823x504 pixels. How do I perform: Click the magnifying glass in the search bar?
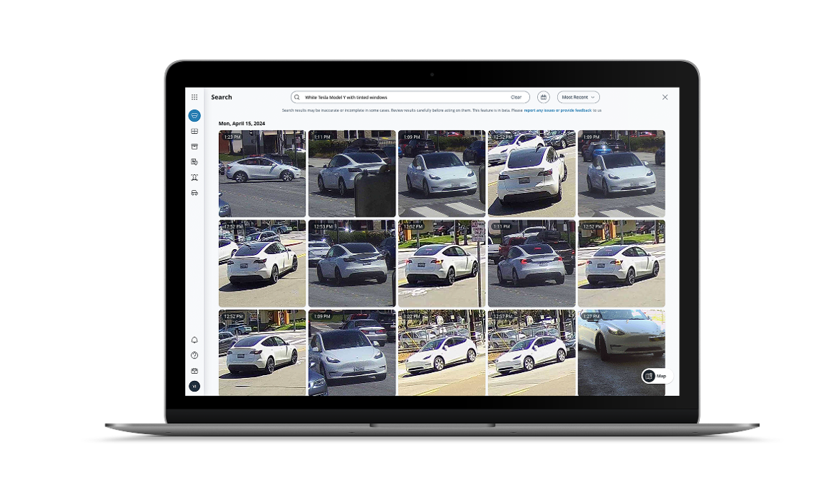pyautogui.click(x=297, y=97)
